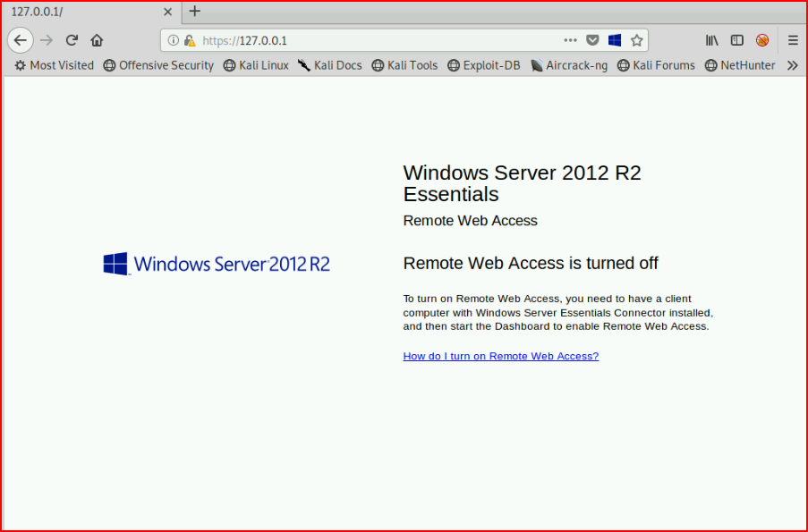Open the Kali Docs bookmark
This screenshot has height=532, width=808.
(x=330, y=65)
